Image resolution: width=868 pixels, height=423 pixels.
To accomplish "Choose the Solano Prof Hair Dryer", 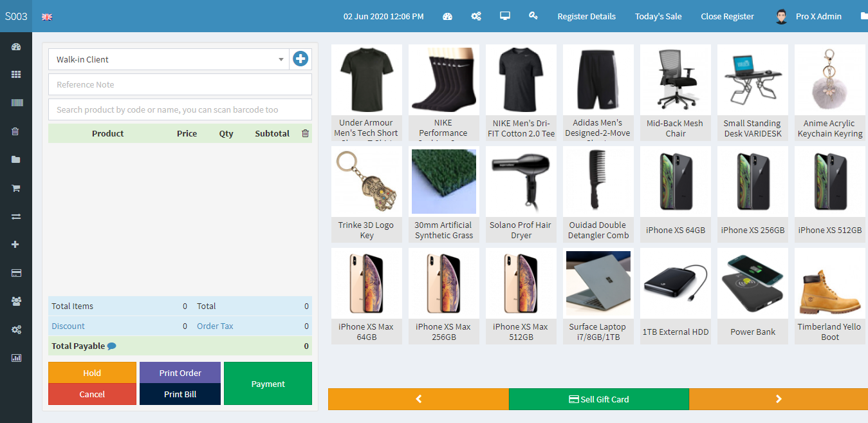I will [521, 194].
